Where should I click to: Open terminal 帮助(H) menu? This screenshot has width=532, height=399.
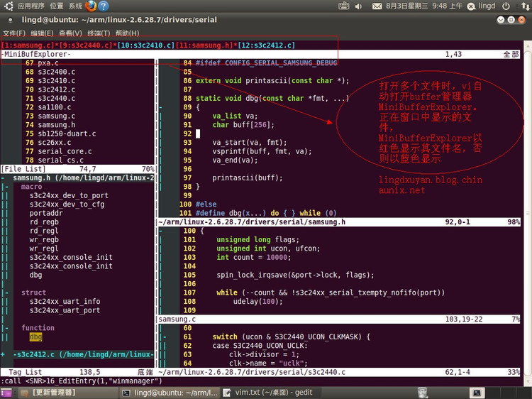click(x=127, y=33)
